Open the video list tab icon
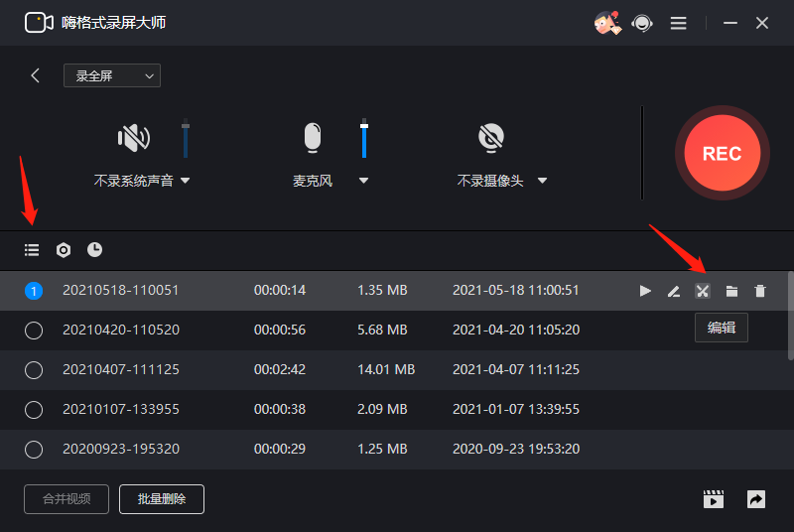 pyautogui.click(x=32, y=249)
